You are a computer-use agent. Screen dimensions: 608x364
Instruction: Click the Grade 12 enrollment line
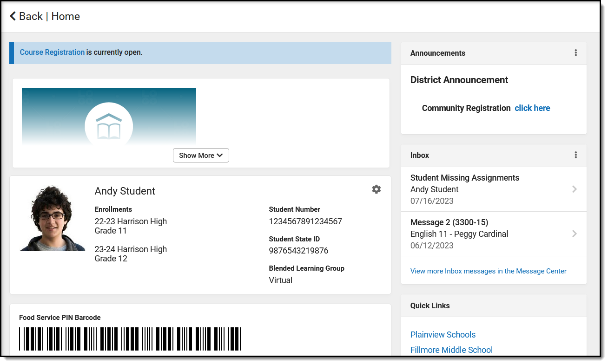point(111,259)
